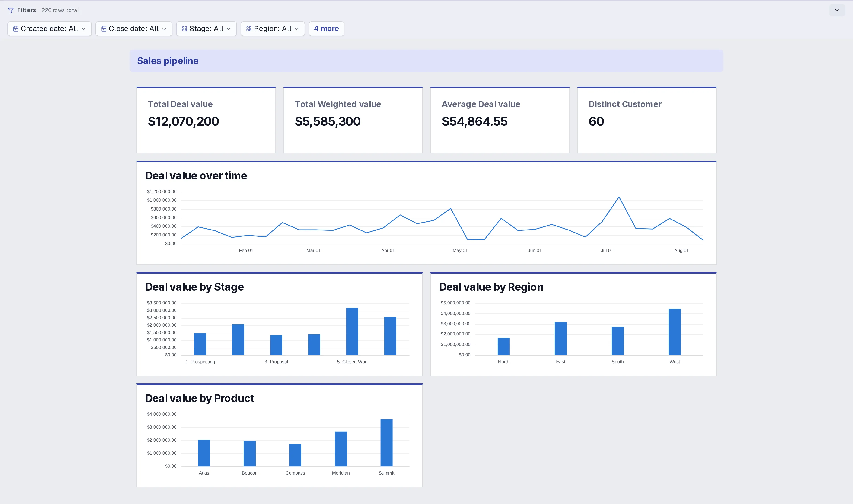Show the 4 more filters
The image size is (853, 504).
[326, 29]
